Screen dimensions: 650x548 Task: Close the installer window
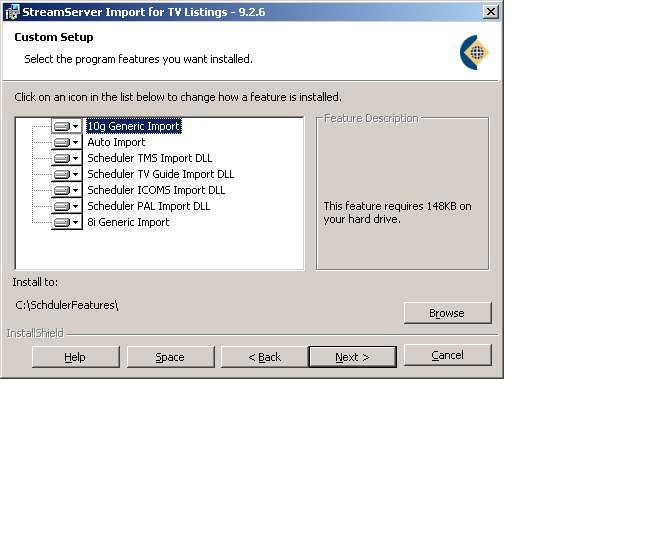pyautogui.click(x=491, y=12)
